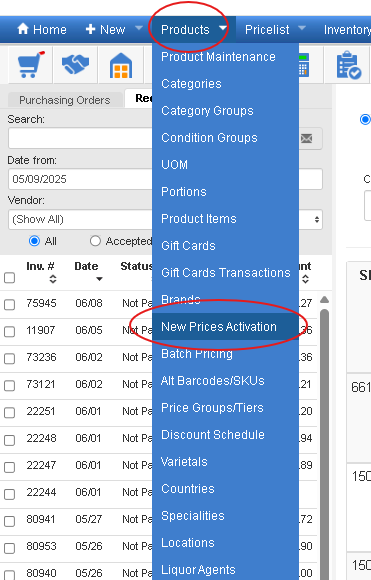Click date 05/27 in invoice 80941 row
This screenshot has width=371, height=580.
pyautogui.click(x=89, y=519)
